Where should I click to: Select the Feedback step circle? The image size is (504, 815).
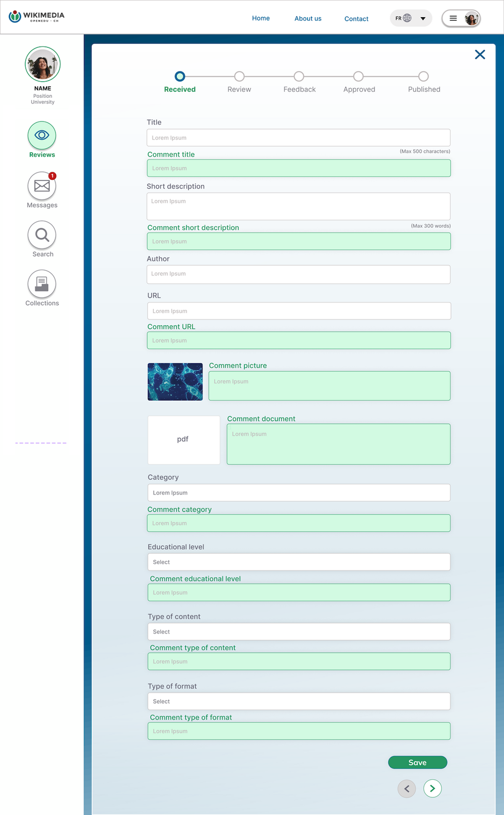(x=299, y=76)
